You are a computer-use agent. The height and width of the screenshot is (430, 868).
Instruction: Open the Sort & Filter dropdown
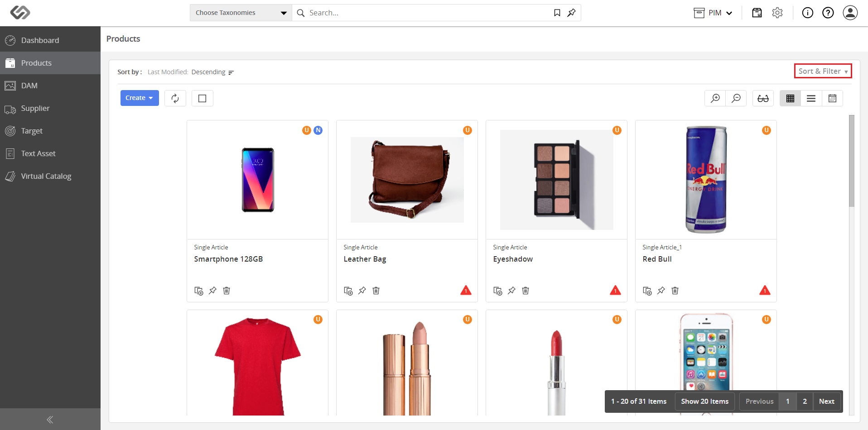coord(823,71)
